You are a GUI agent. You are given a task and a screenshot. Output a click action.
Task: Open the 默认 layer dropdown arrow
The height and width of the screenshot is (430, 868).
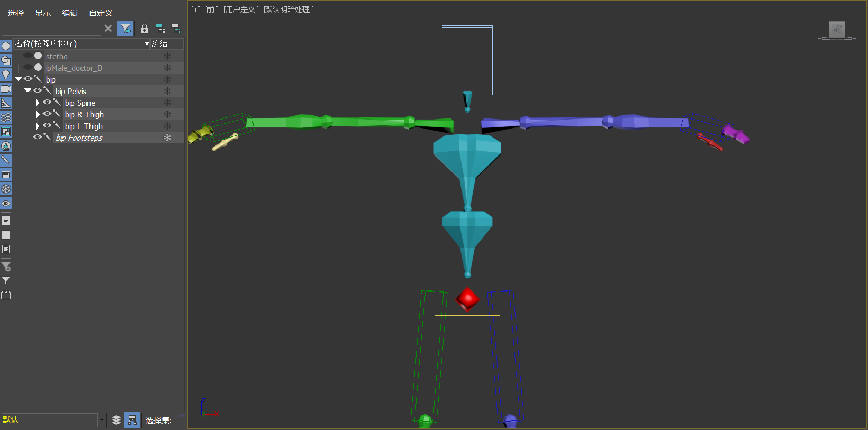click(102, 420)
